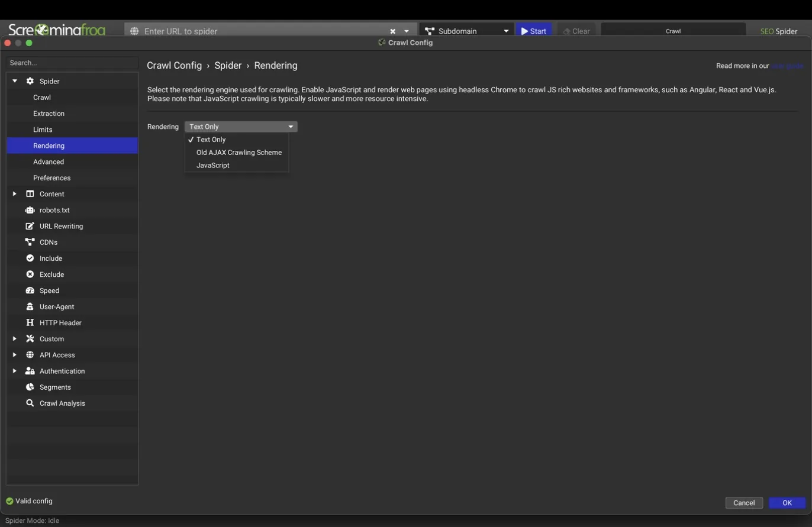Click the Authentication user-lock icon
Screen dimensions: 812x527
click(x=30, y=371)
